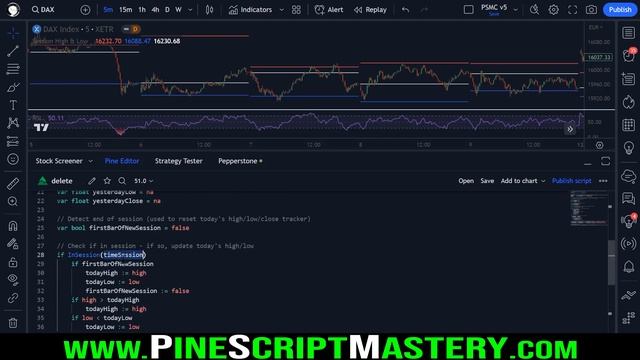
Task: Open the DAX symbol search
Action: coord(43,9)
